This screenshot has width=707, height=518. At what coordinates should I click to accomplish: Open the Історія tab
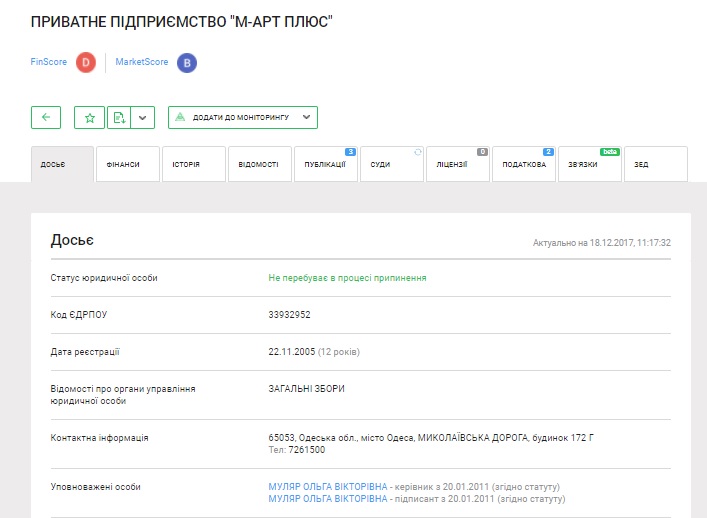(x=193, y=165)
